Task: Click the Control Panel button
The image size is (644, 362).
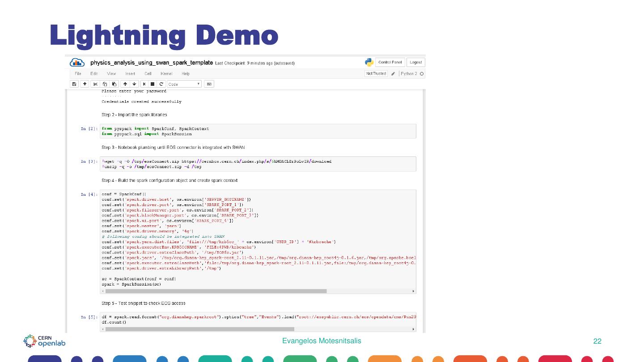Action: point(390,63)
